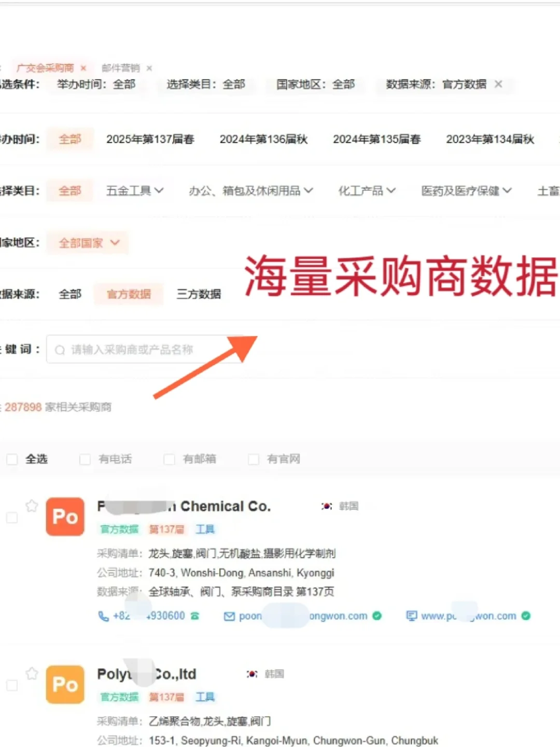Enable the 有邮箱 filter checkbox
This screenshot has height=747, width=560.
click(169, 459)
